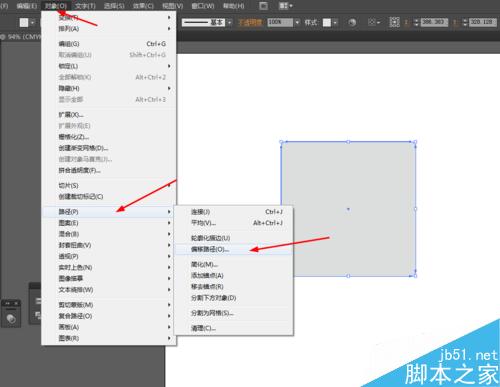Open the 文字(T) Type menu
The width and height of the screenshot is (500, 387).
coord(85,6)
